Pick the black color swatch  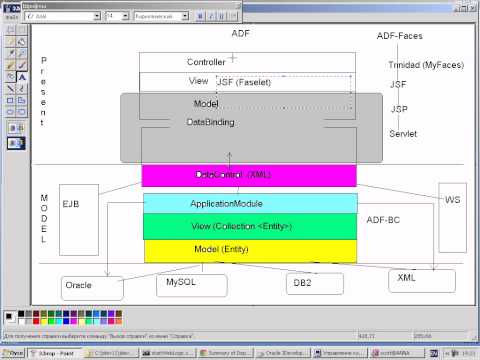[x=21, y=314]
